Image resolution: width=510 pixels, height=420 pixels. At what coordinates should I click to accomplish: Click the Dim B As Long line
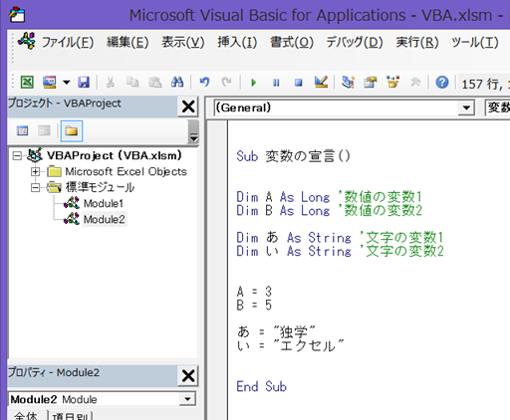[x=330, y=210]
